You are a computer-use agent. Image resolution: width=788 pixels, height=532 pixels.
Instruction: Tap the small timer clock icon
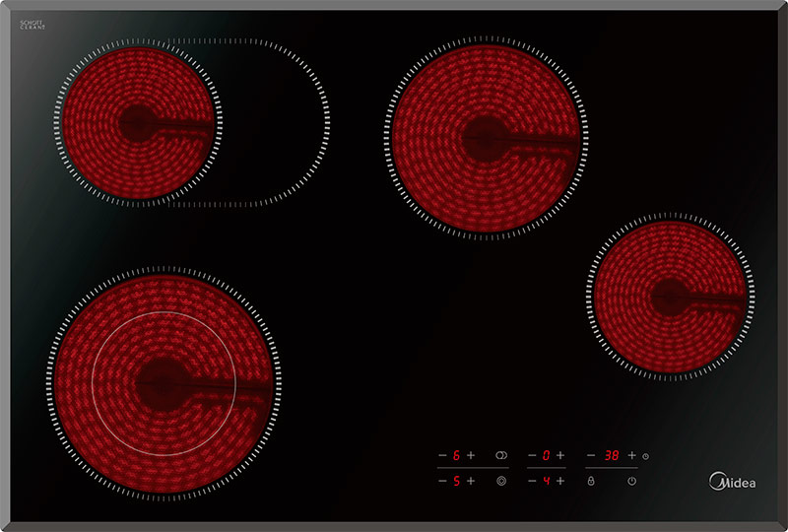pyautogui.click(x=645, y=456)
